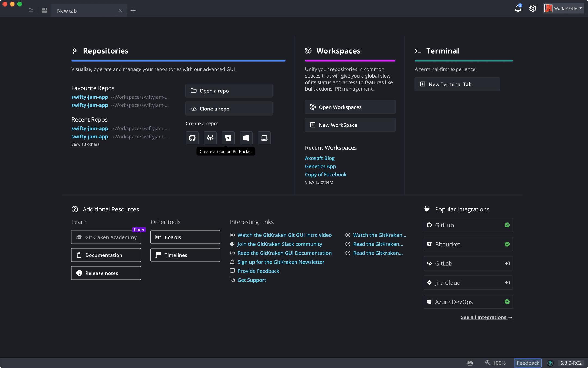Open notifications bell icon
This screenshot has width=588, height=368.
(x=518, y=8)
